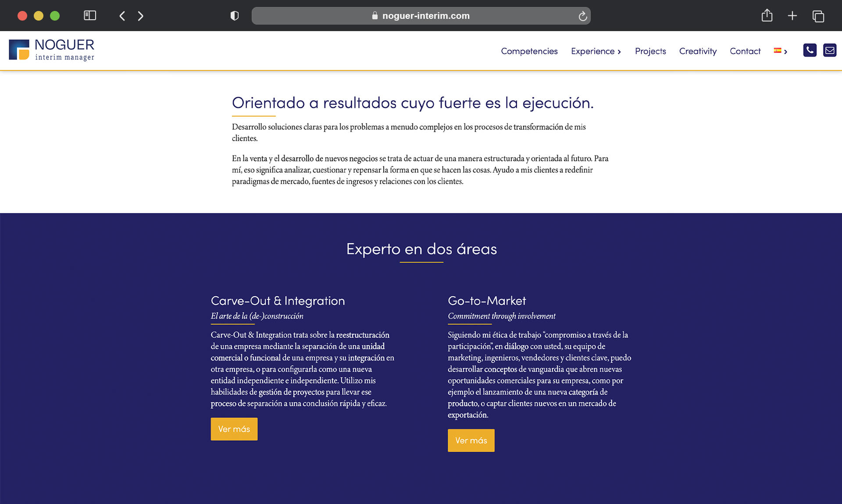This screenshot has width=842, height=504.
Task: Click Ver más under Go-to-Market section
Action: click(471, 440)
